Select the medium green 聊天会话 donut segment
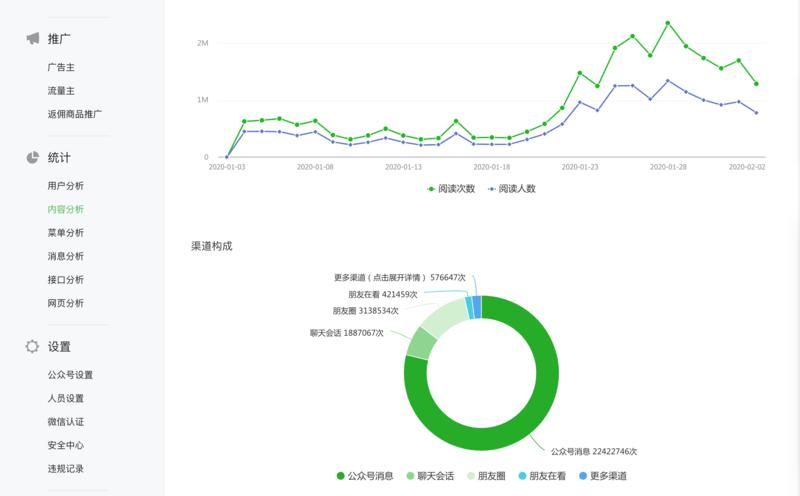This screenshot has height=496, width=800. coord(421,343)
